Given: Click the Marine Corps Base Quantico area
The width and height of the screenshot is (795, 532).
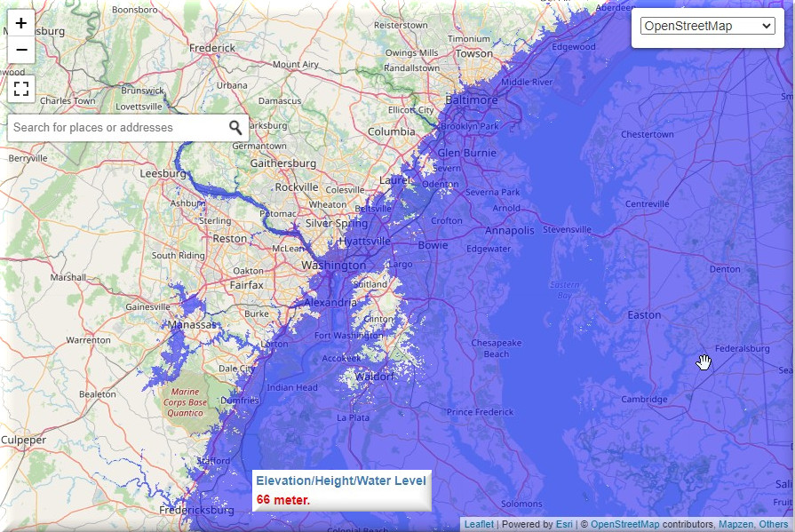Looking at the screenshot, I should tap(186, 402).
